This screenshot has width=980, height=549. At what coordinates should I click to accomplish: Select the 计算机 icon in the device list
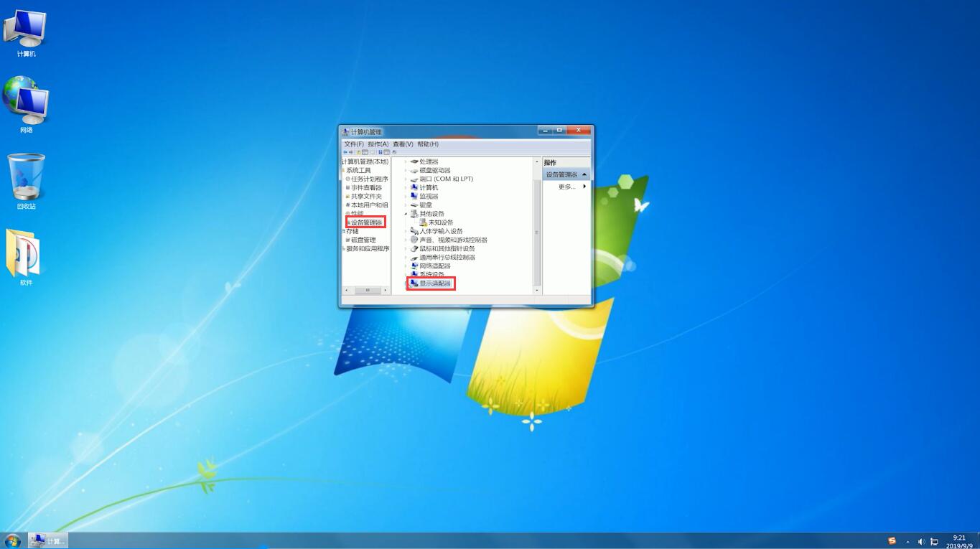[x=414, y=187]
